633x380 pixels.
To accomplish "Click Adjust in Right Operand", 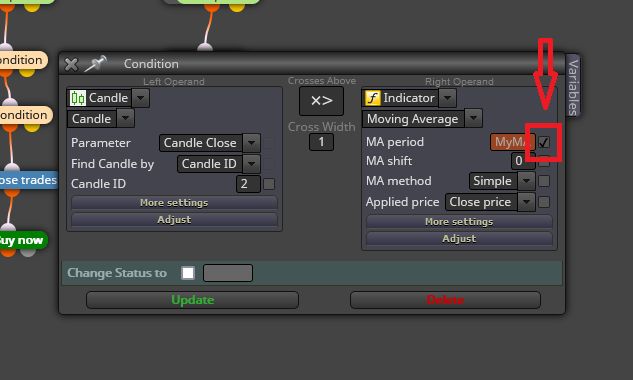I will tap(459, 239).
